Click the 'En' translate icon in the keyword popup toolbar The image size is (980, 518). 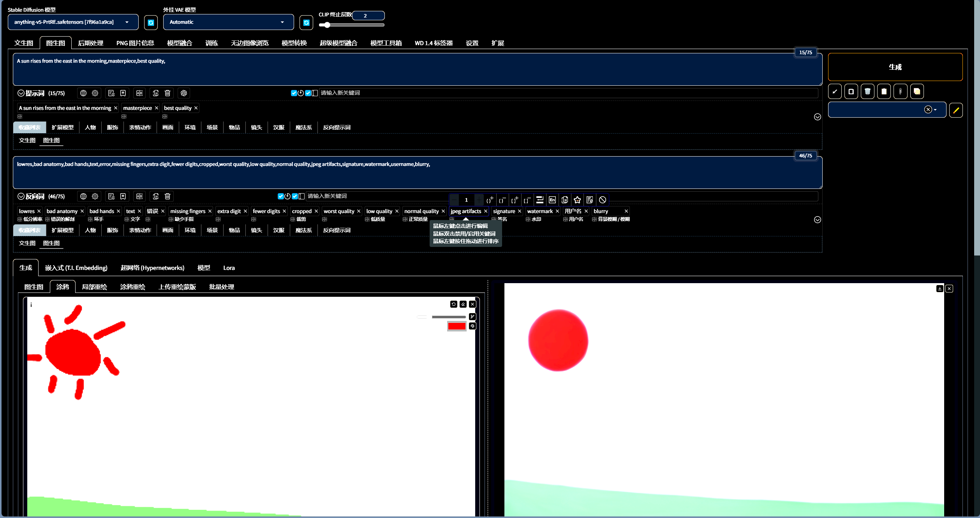[552, 200]
